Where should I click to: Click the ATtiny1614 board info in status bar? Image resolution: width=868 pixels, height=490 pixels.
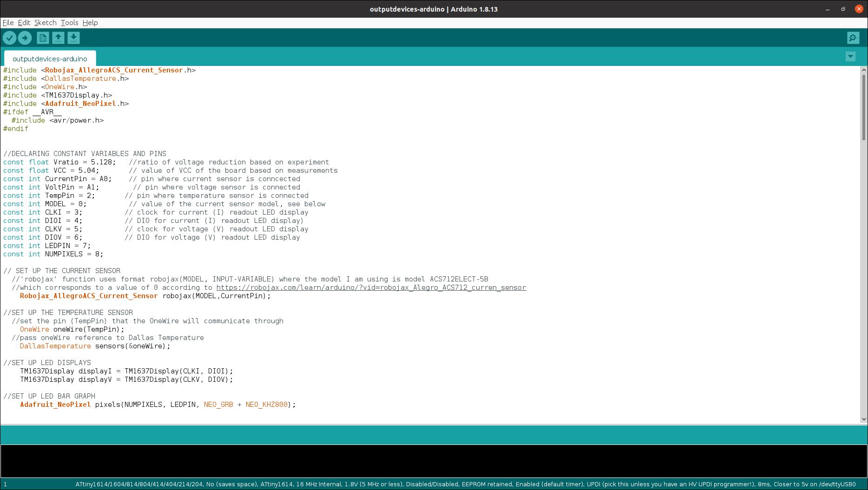click(466, 484)
